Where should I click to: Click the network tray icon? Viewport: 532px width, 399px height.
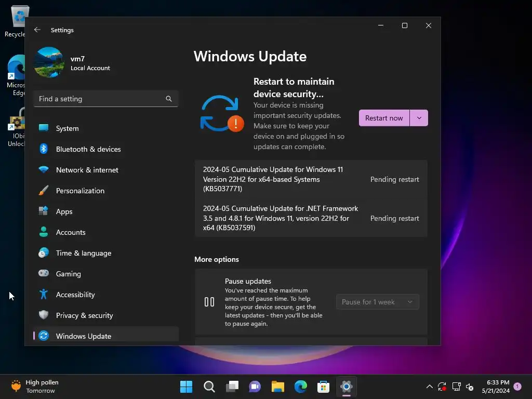click(456, 387)
